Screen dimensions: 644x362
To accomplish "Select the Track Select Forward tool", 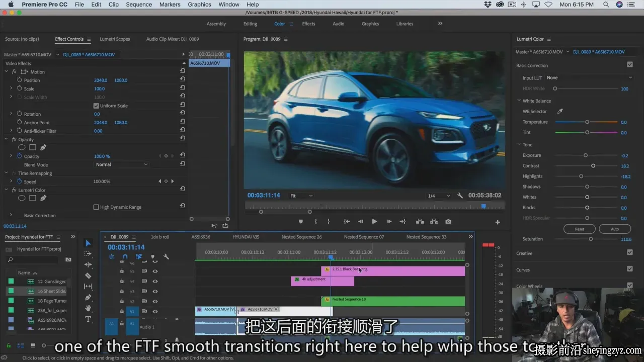I will tap(88, 254).
